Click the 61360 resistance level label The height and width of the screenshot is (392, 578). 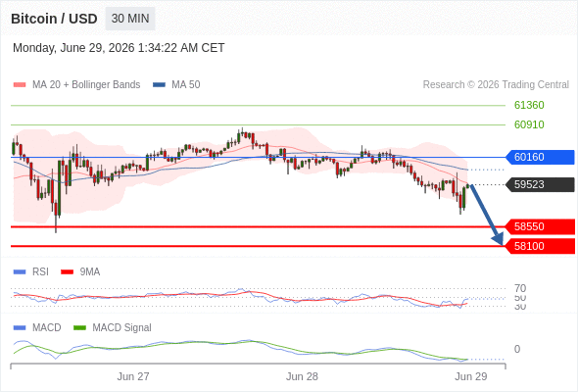click(x=529, y=106)
